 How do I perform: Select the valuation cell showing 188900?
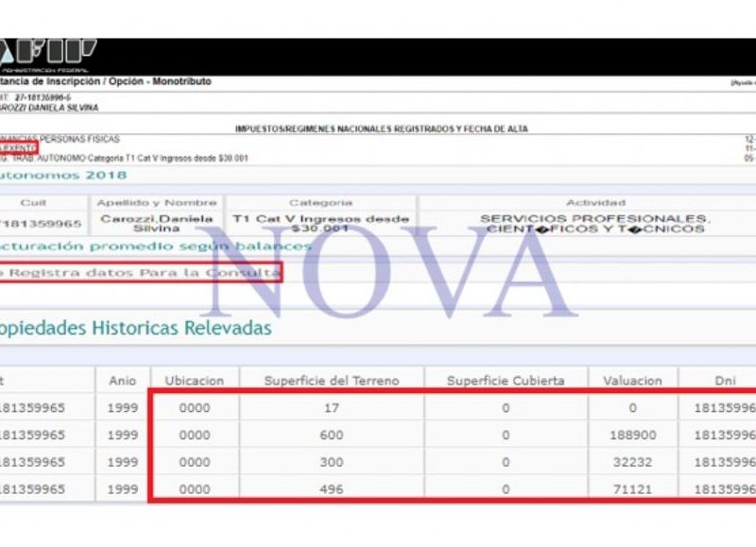632,436
